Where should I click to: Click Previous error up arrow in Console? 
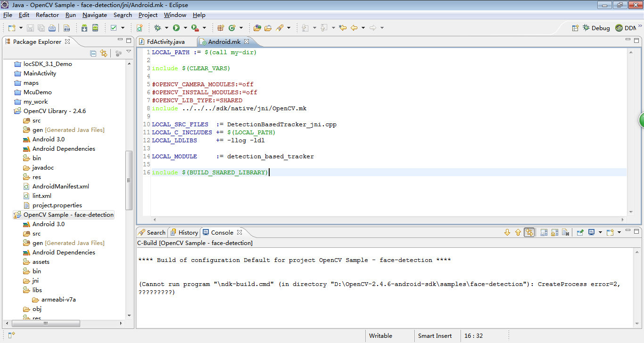point(518,232)
